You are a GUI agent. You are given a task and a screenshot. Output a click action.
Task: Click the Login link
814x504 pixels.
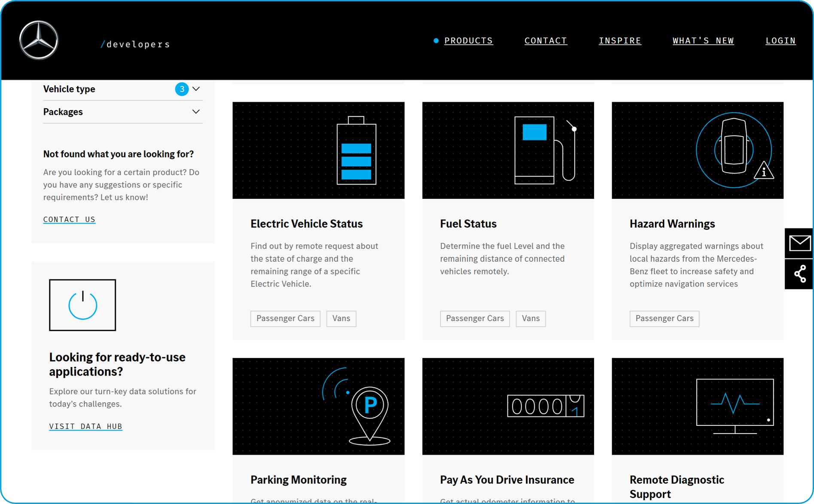(x=780, y=41)
